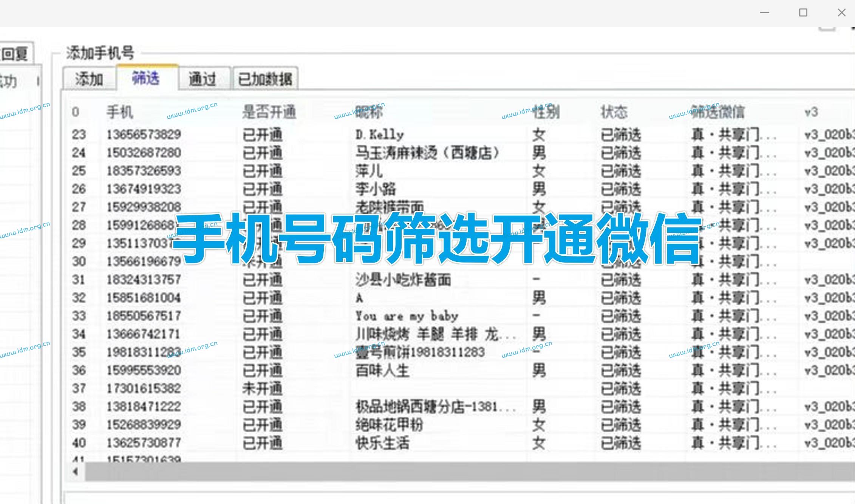Click row number 30

coord(79,261)
